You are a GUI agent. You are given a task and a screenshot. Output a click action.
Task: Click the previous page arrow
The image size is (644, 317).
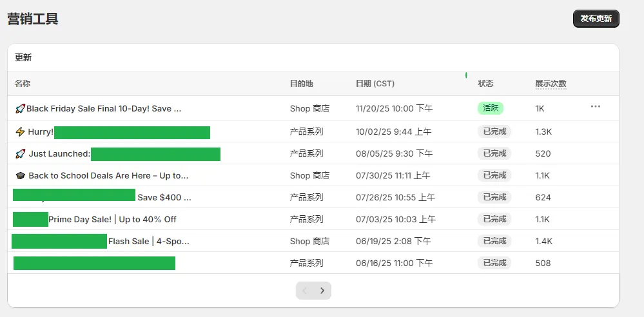click(x=305, y=291)
